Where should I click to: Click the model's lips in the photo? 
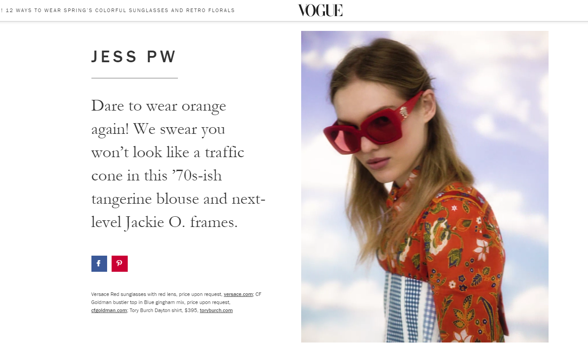click(377, 162)
